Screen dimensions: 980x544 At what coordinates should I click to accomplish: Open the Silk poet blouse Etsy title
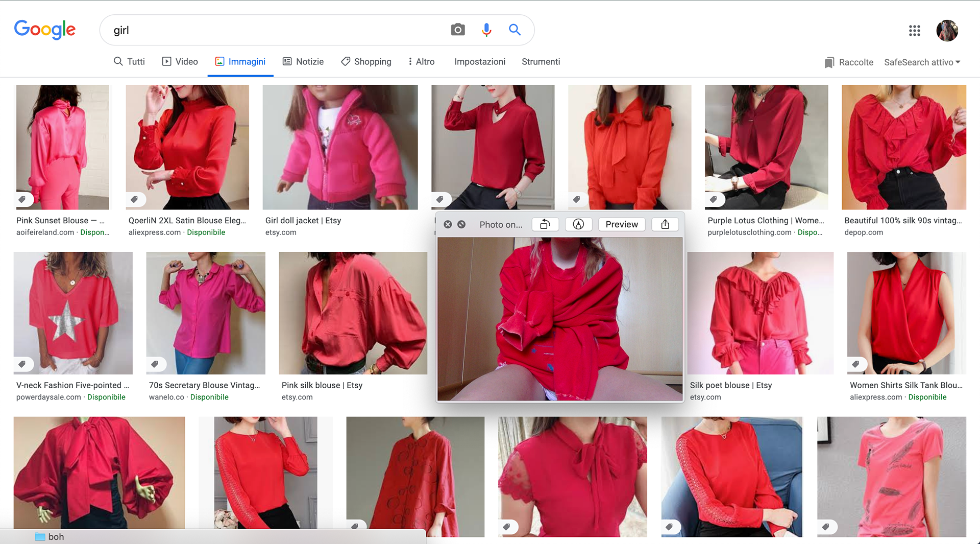(x=731, y=386)
